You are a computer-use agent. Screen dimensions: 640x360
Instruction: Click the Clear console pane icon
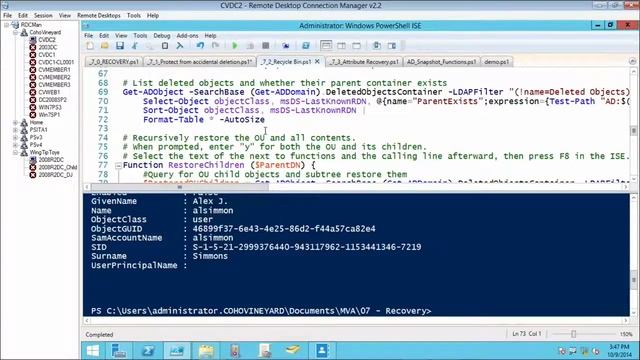pyautogui.click(x=180, y=46)
